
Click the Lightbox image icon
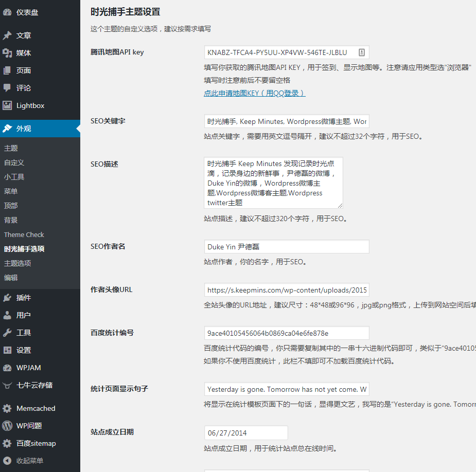7,105
